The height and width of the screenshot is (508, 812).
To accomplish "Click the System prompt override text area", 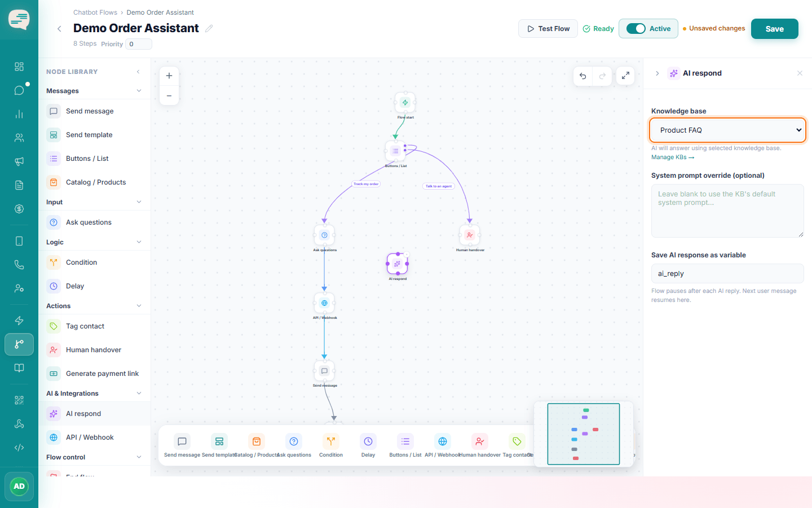I will pyautogui.click(x=727, y=211).
